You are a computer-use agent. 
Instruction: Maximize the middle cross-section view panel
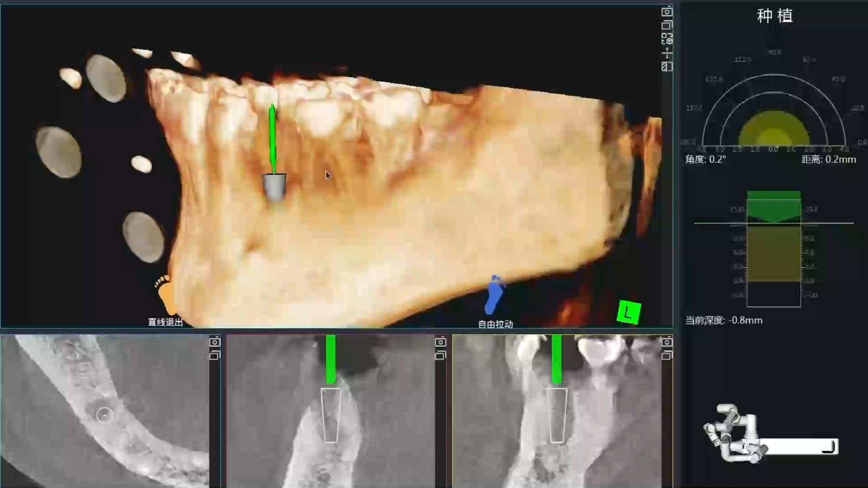click(x=440, y=355)
